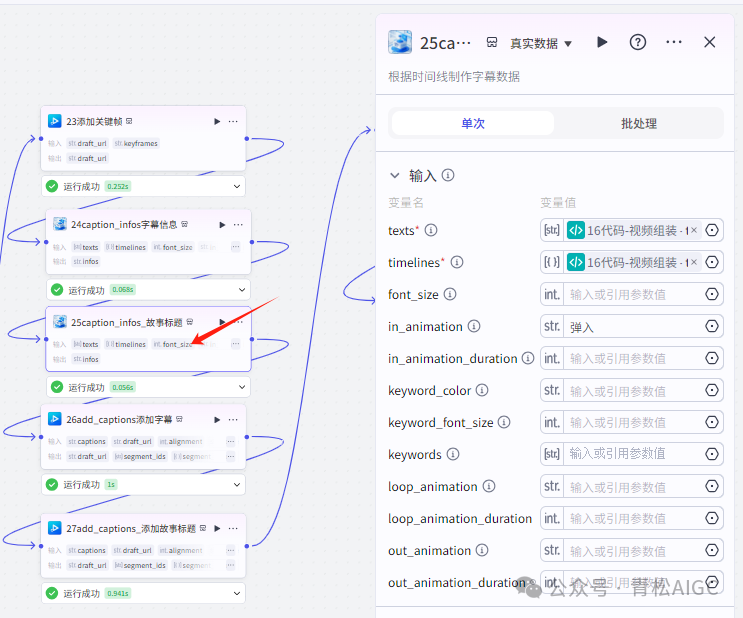743x618 pixels.
Task: Remove the referenced value from texts field
Action: coord(694,230)
